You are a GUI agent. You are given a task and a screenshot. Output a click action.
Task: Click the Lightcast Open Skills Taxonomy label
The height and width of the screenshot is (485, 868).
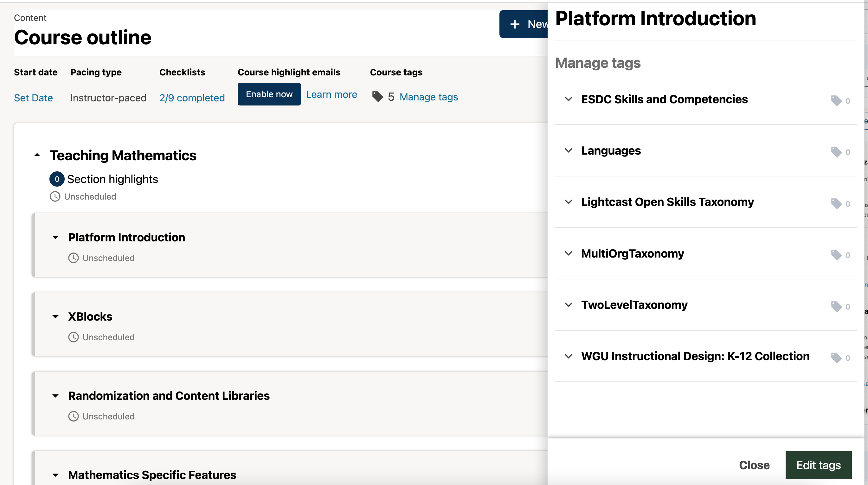[x=667, y=202]
